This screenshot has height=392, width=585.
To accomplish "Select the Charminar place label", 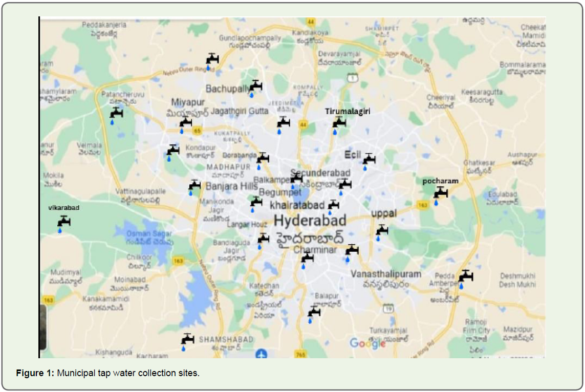I will point(315,250).
